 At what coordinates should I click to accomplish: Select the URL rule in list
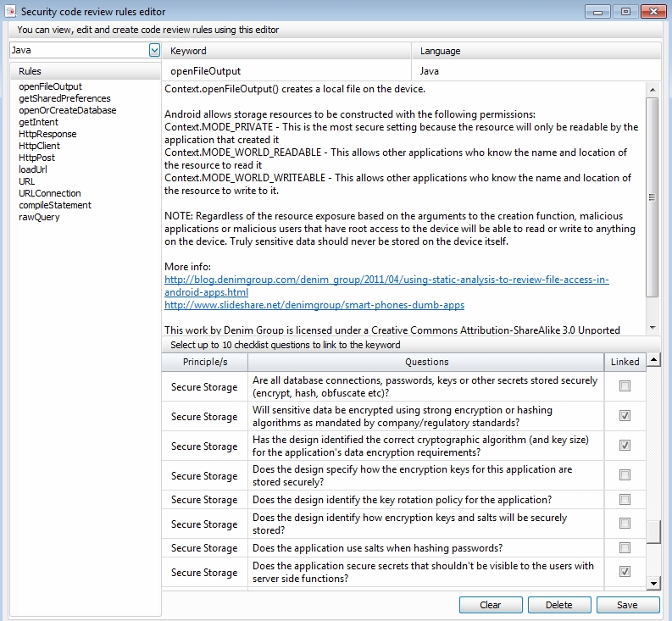[26, 181]
